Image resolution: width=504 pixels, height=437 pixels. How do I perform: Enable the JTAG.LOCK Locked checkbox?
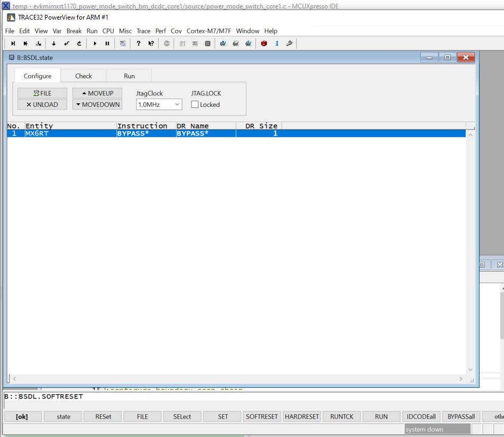tap(195, 104)
